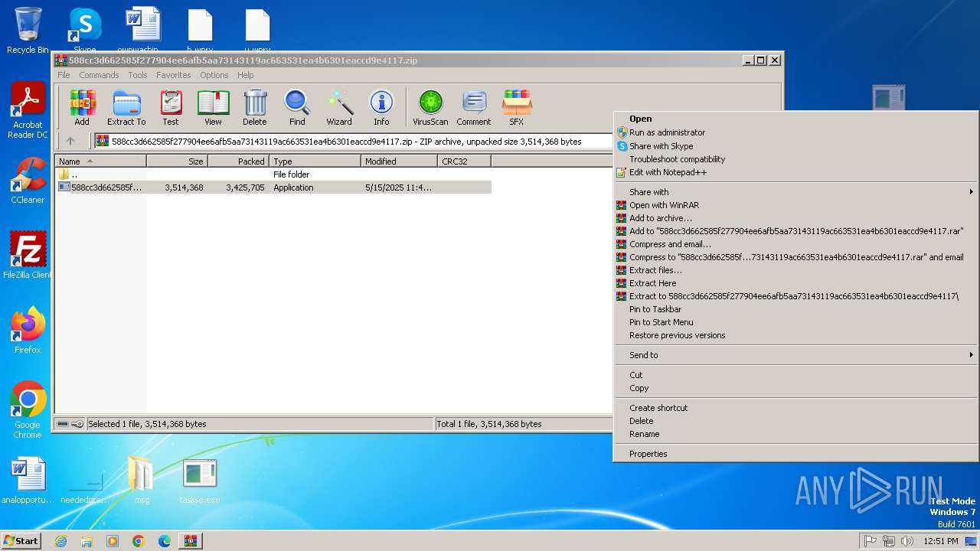This screenshot has height=551, width=980.
Task: Click the Start button
Action: tap(21, 541)
